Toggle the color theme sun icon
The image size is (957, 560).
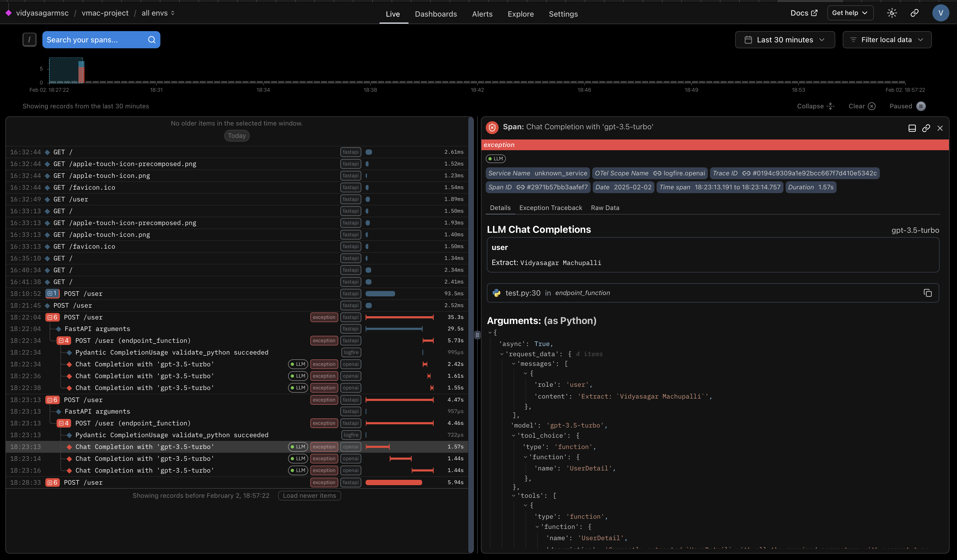click(892, 13)
